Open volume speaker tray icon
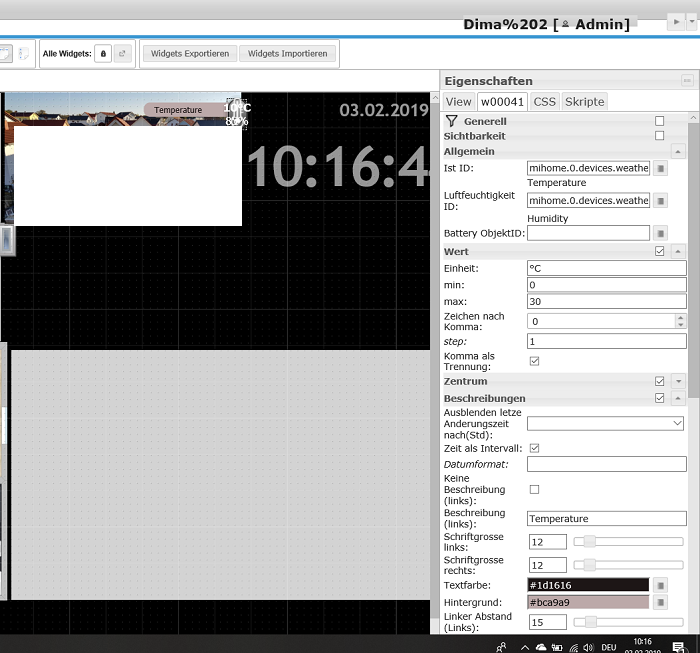Screen dimensions: 700x653 (588, 647)
